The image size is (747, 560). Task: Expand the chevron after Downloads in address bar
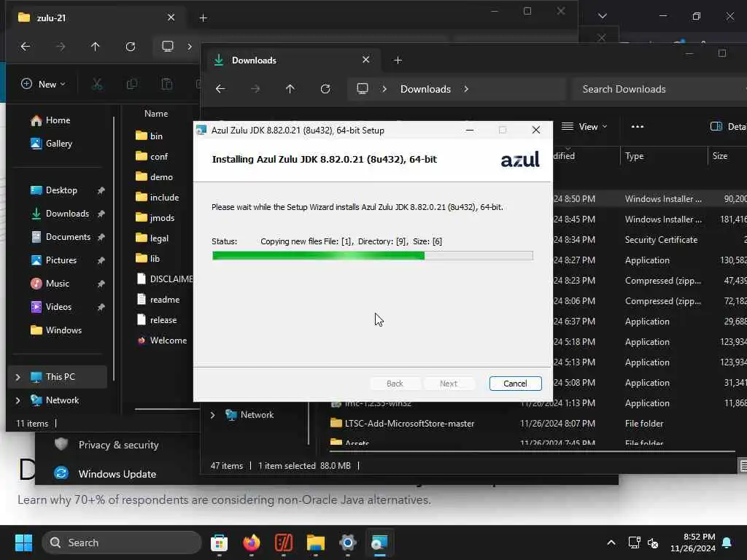click(x=466, y=89)
